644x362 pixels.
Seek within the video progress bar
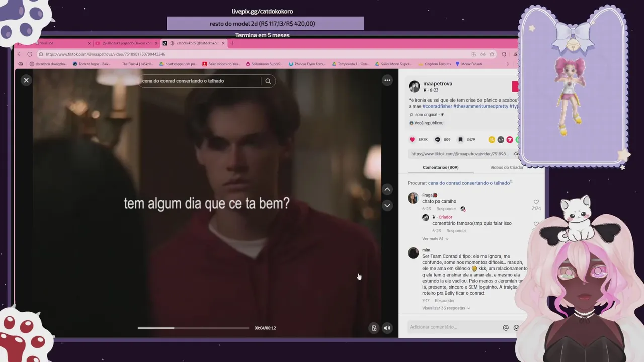tap(193, 328)
